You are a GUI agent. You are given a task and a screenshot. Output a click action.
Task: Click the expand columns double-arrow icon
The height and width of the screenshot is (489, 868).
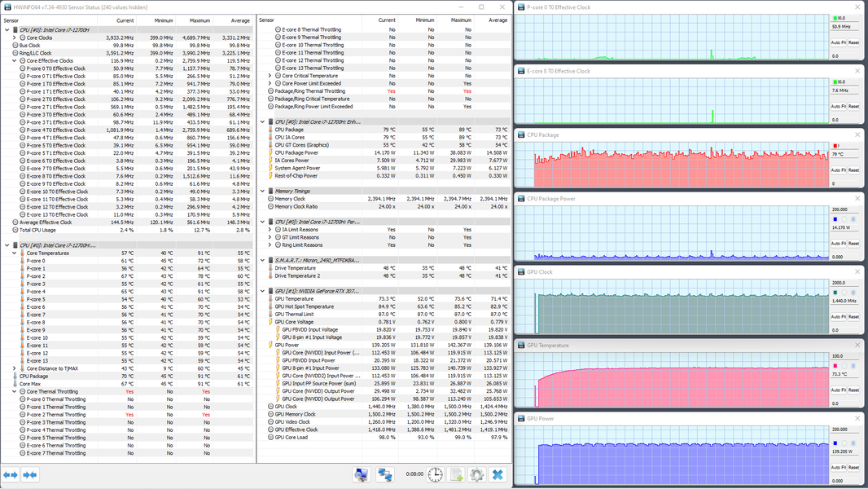click(x=11, y=474)
